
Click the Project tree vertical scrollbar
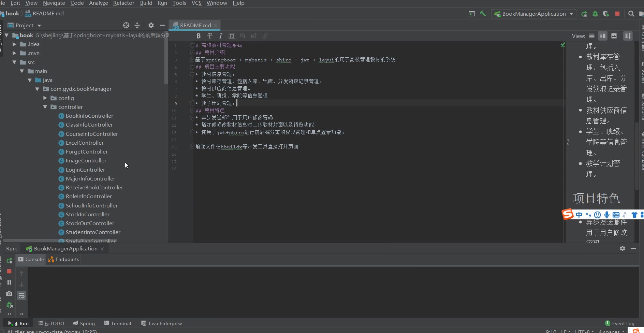166,58
